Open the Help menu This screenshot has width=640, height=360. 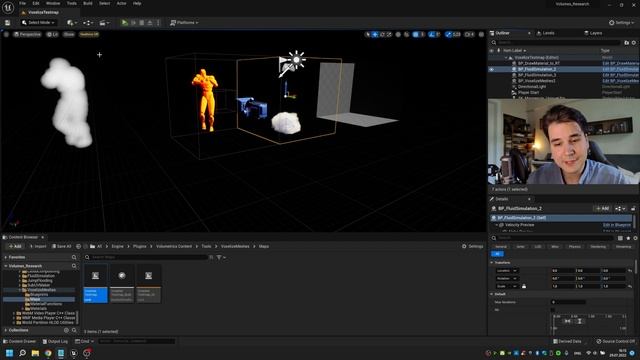(x=137, y=3)
